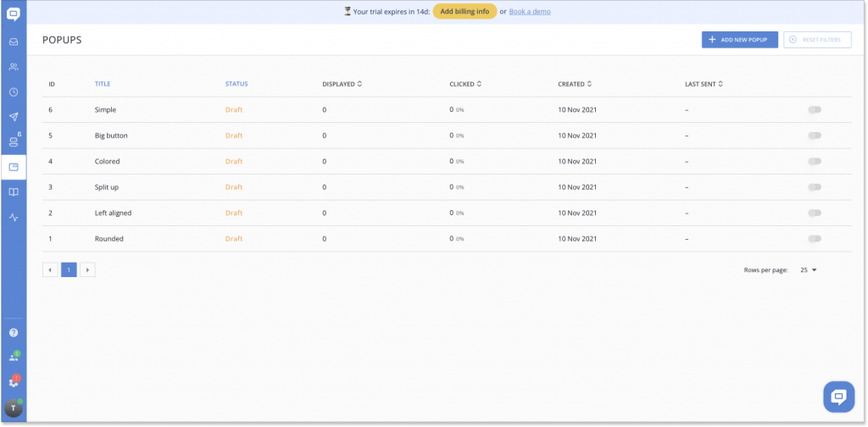
Task: Open the inbox icon in sidebar
Action: (14, 42)
